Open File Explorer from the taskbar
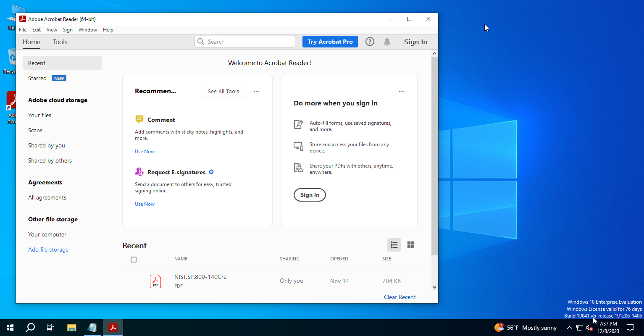This screenshot has height=336, width=644. [x=72, y=328]
